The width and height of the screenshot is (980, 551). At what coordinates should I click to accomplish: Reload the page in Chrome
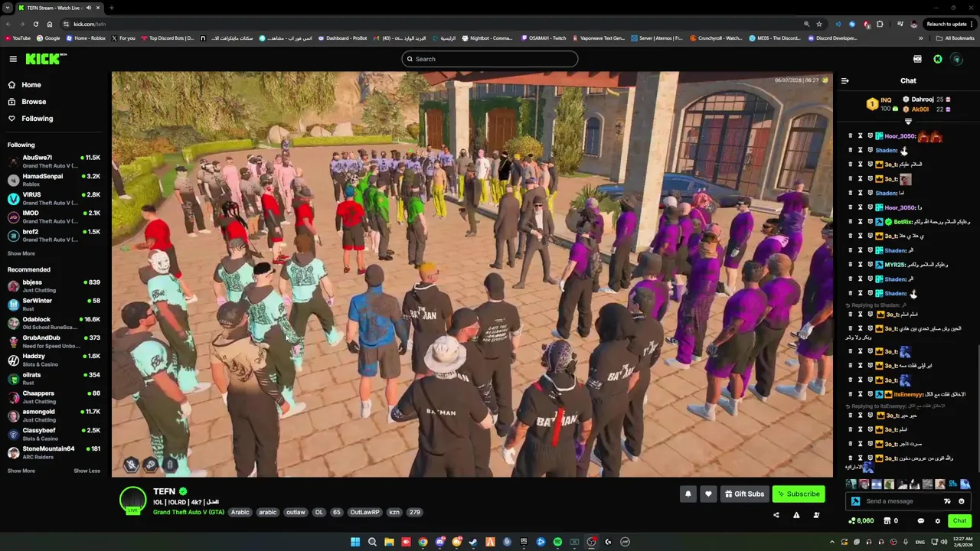[x=35, y=24]
